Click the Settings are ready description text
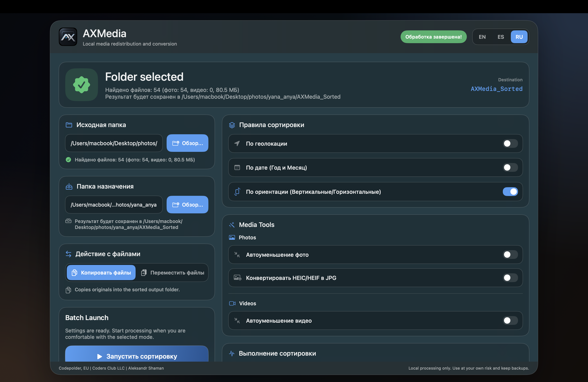Image resolution: width=588 pixels, height=382 pixels. point(125,334)
